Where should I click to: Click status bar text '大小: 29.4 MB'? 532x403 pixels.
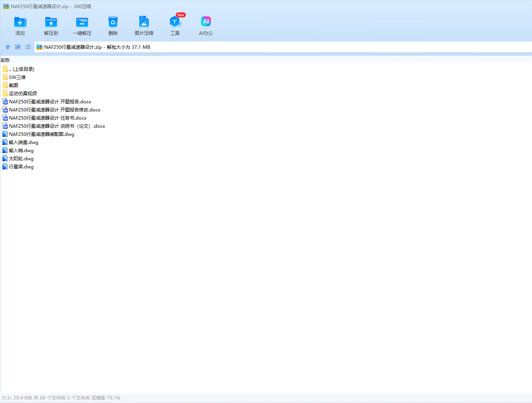17,398
